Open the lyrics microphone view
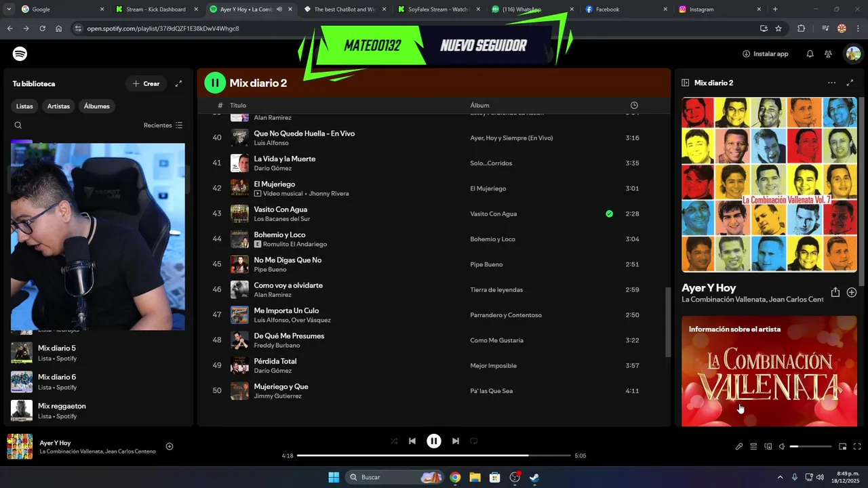 pos(739,447)
